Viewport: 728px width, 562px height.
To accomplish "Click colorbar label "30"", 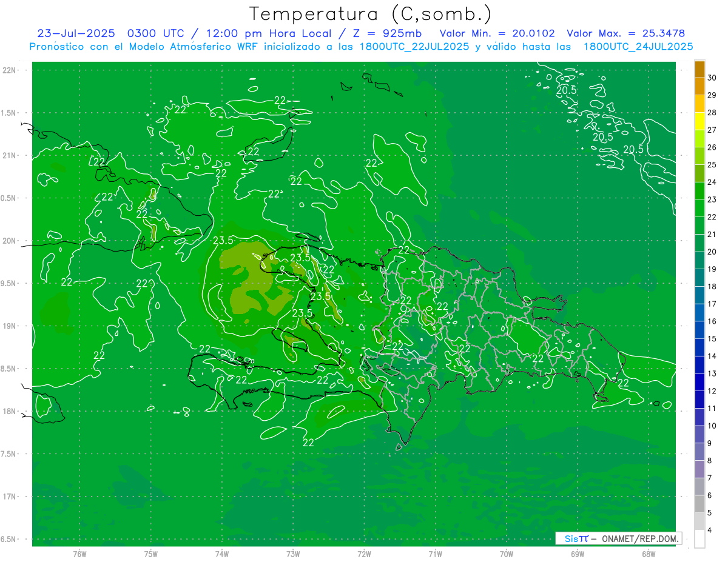I will (712, 78).
